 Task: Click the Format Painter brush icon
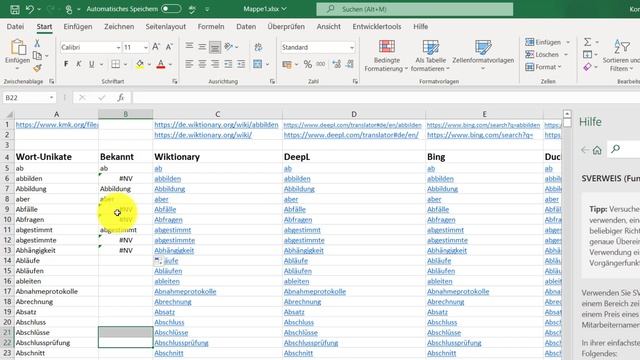pyautogui.click(x=37, y=68)
